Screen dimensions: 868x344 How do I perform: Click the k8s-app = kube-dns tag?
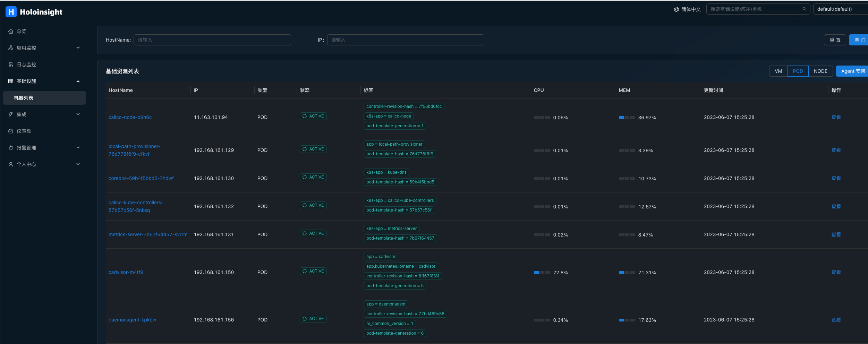pyautogui.click(x=386, y=172)
